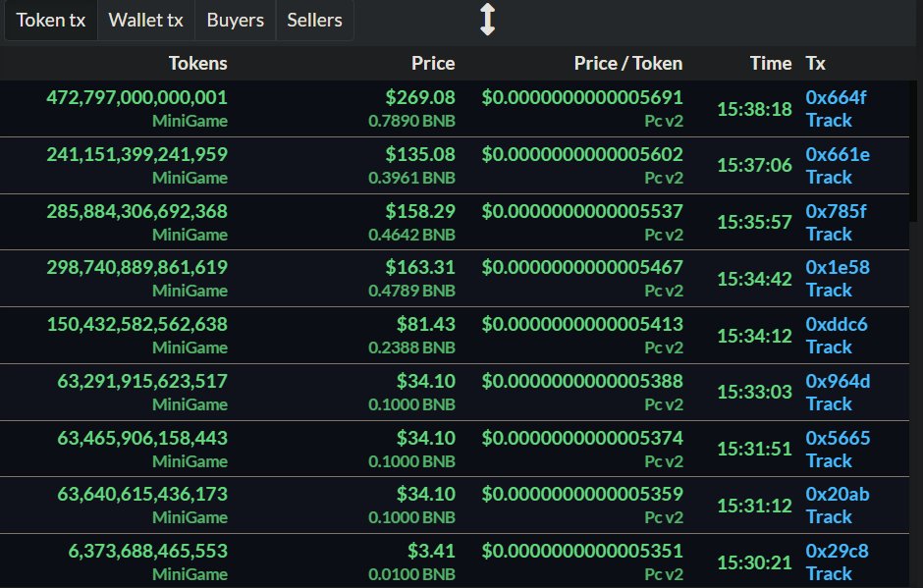Click the 15:37:06 timestamp
923x588 pixels.
[x=755, y=165]
